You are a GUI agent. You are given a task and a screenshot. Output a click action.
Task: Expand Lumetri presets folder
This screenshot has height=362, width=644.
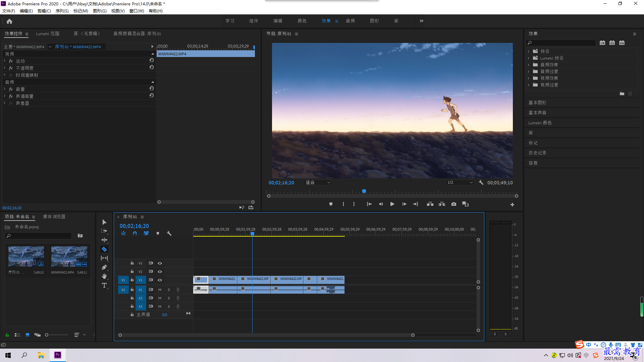pos(528,58)
